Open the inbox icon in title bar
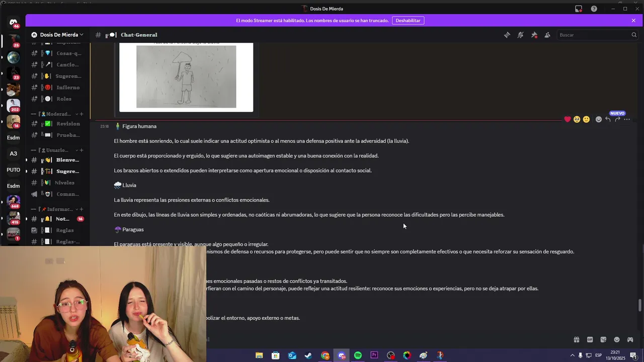Image resolution: width=644 pixels, height=362 pixels. (579, 9)
